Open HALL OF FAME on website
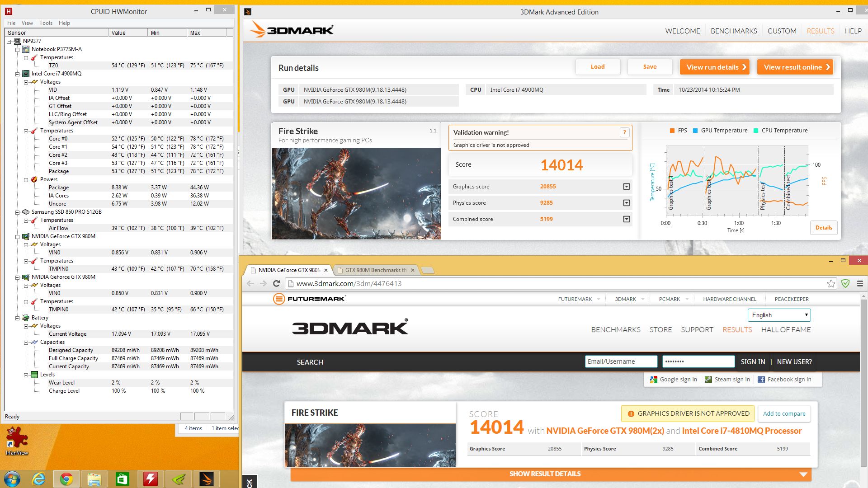 (x=786, y=330)
